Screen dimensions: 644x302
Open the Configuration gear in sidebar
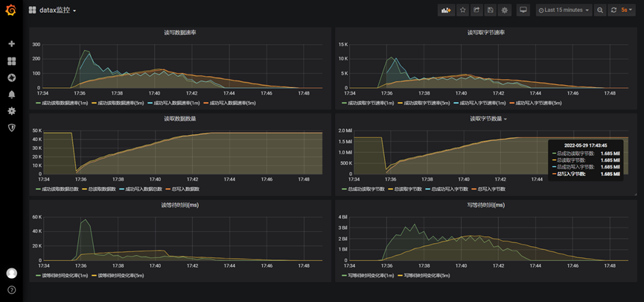click(x=11, y=110)
